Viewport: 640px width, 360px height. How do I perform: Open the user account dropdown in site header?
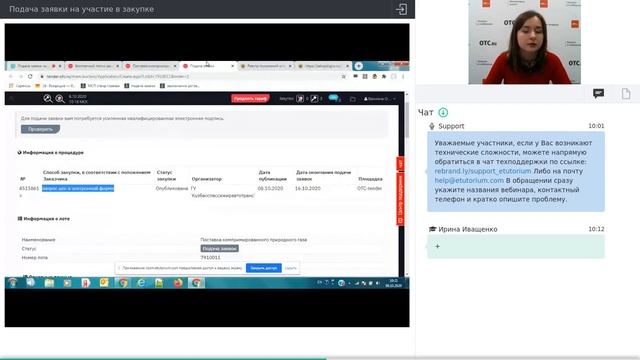point(380,99)
